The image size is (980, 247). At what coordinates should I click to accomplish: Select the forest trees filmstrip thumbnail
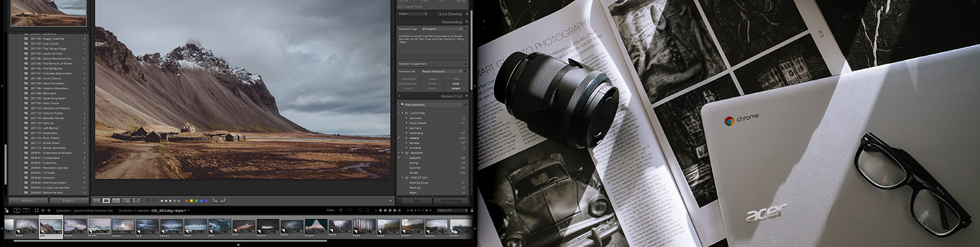coord(364,226)
